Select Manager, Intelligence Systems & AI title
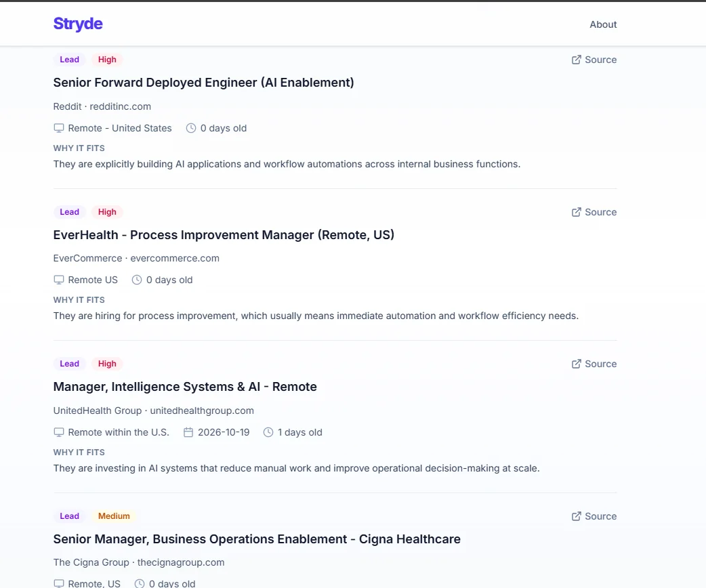 pyautogui.click(x=185, y=387)
